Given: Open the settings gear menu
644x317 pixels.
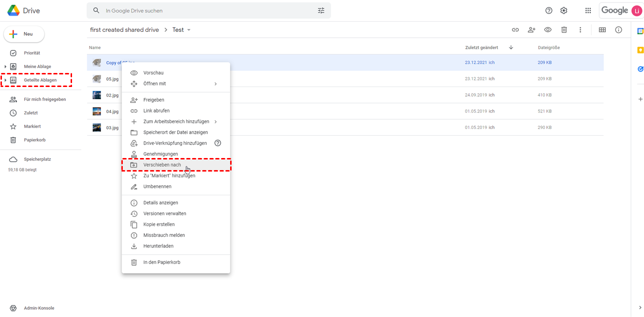Looking at the screenshot, I should coord(564,11).
